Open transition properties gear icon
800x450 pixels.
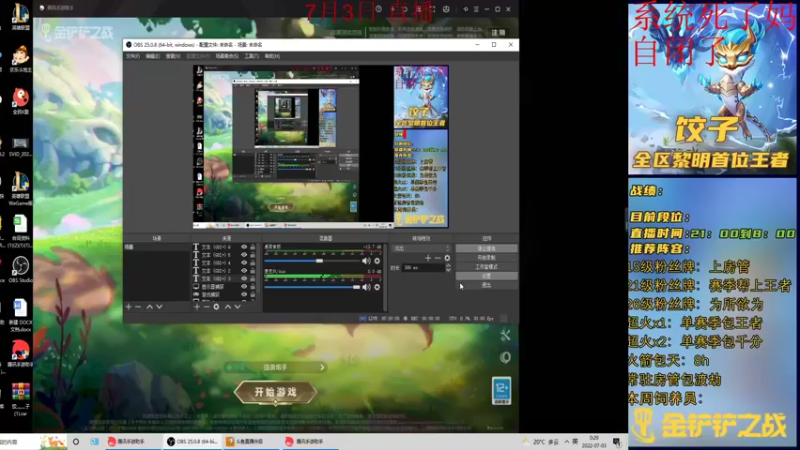[x=447, y=258]
